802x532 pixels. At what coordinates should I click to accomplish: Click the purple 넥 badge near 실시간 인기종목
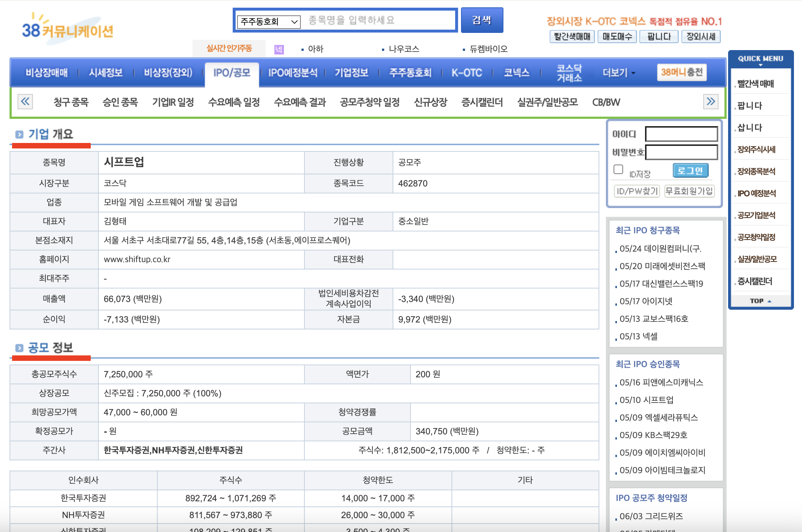click(279, 49)
